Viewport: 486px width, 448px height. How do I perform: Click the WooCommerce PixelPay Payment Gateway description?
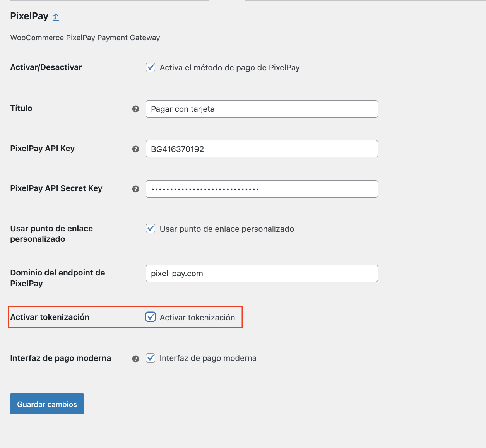tap(85, 38)
